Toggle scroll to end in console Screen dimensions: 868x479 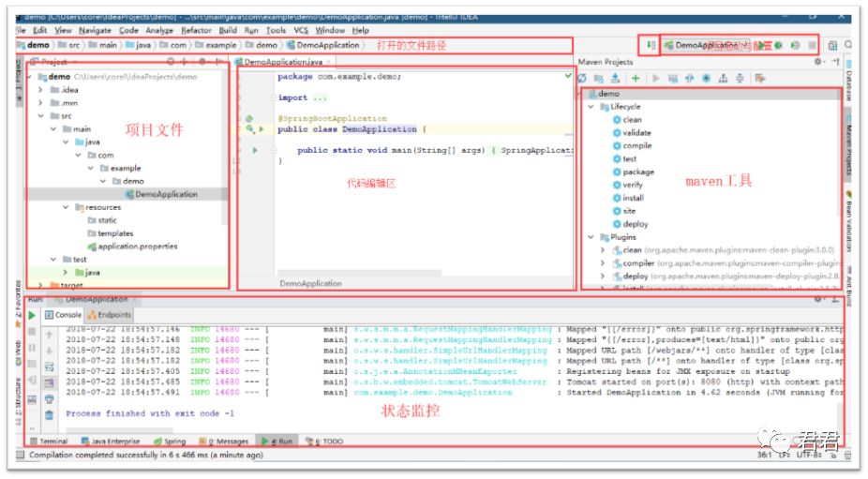coord(49,382)
